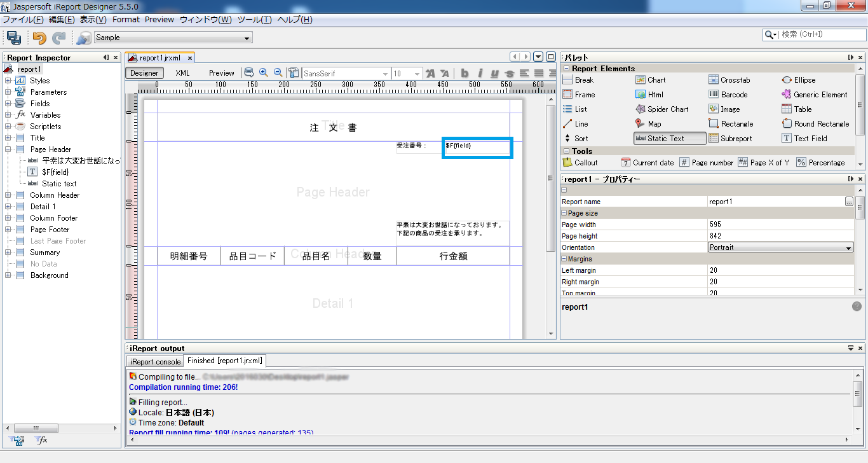
Task: Click the zoom in magnifier on the designer toolbar
Action: click(x=263, y=72)
